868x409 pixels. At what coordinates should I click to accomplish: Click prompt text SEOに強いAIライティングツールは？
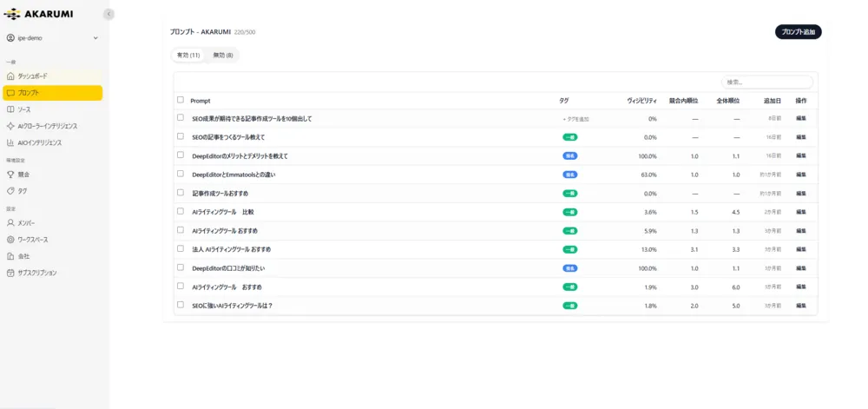coord(232,306)
